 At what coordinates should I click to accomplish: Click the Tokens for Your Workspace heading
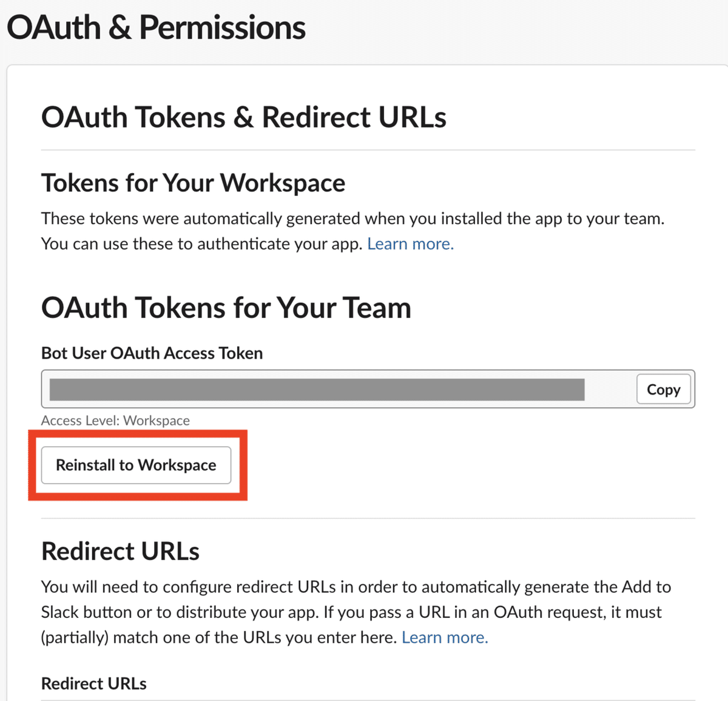pos(193,183)
